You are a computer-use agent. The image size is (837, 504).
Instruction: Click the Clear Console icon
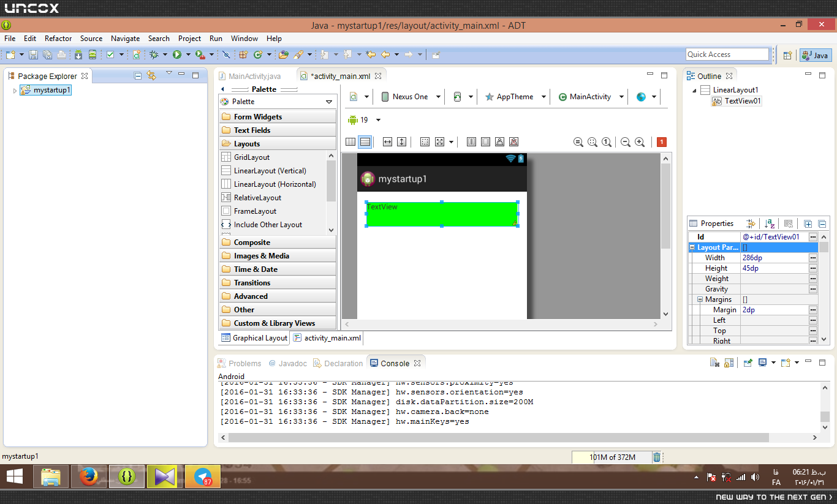click(x=714, y=363)
